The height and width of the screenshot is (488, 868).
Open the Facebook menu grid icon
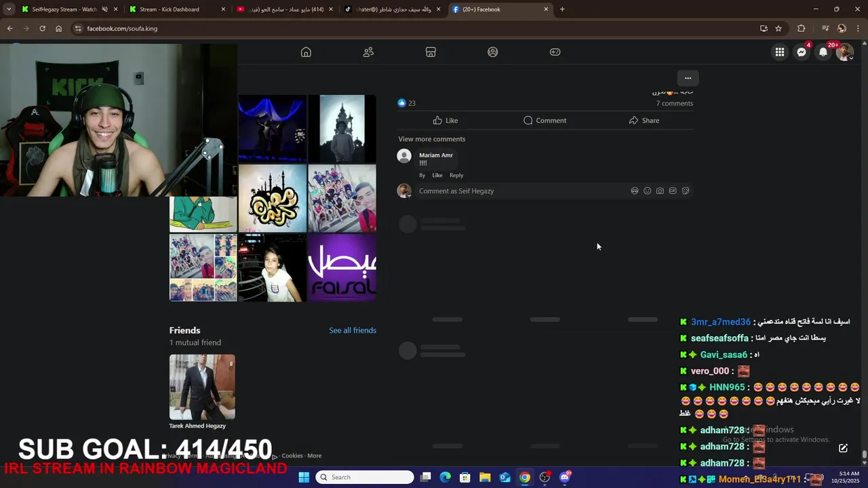point(780,52)
